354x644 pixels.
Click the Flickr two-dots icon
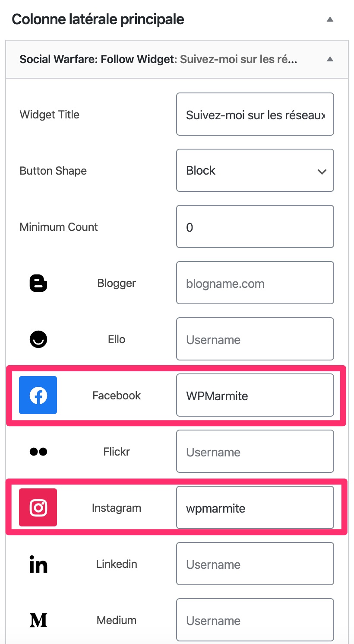tap(38, 452)
